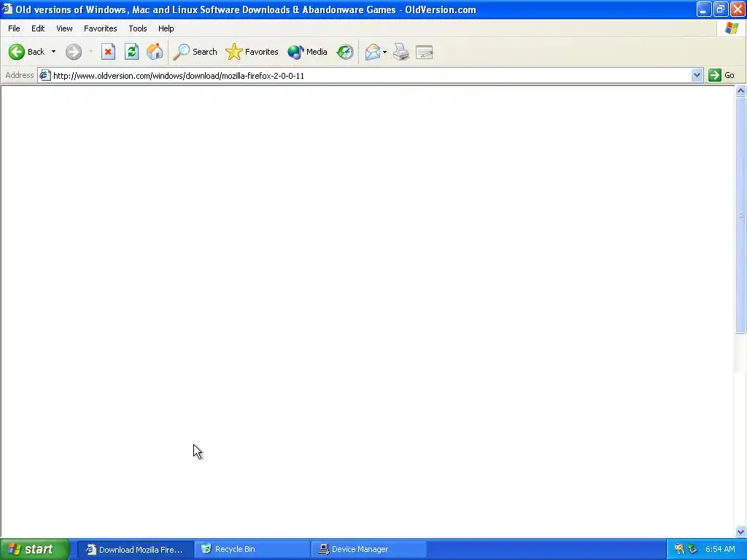Open the Tools menu
747x560 pixels.
click(x=138, y=28)
